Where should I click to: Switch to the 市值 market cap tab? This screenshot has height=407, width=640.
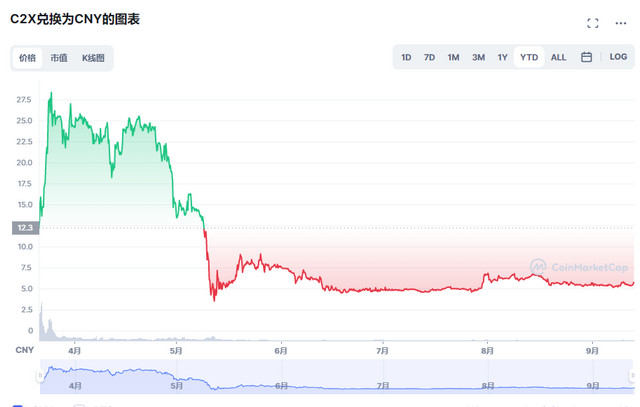coord(59,58)
